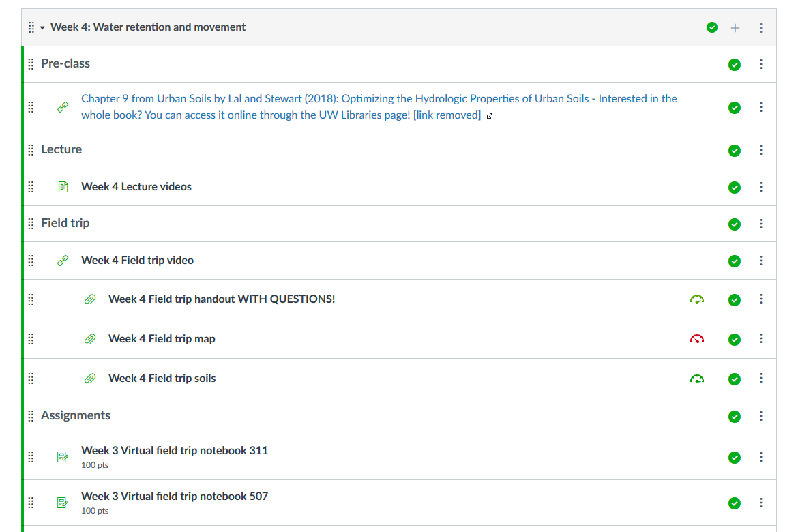Click paperclip icon beside Week 4 Field trip soils
Screen dimensions: 798x532
(x=89, y=379)
